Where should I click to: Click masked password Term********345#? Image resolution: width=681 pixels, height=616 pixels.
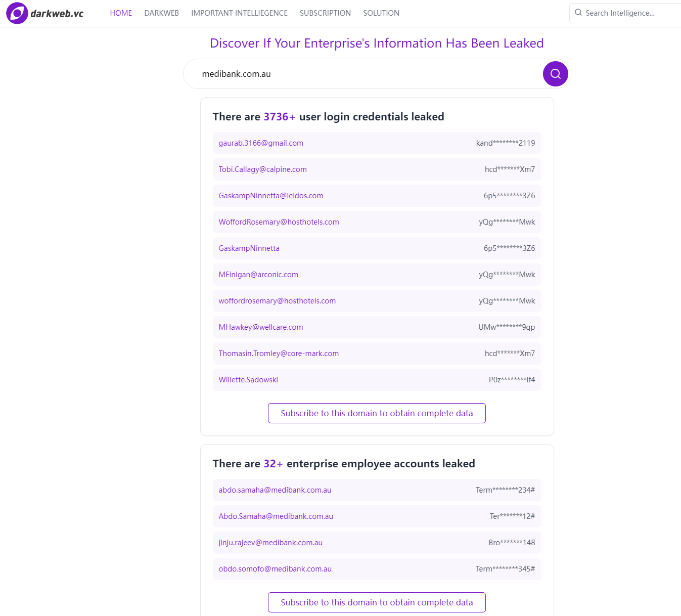pyautogui.click(x=505, y=569)
